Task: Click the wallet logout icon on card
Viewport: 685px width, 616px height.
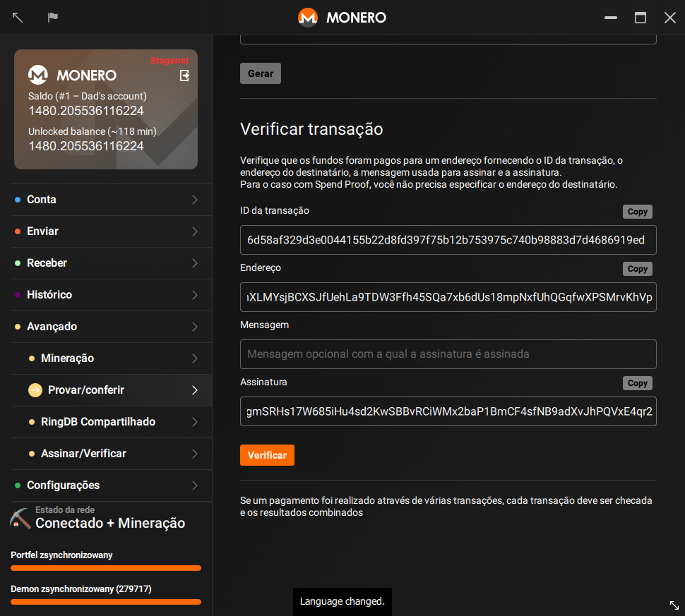Action: (185, 76)
